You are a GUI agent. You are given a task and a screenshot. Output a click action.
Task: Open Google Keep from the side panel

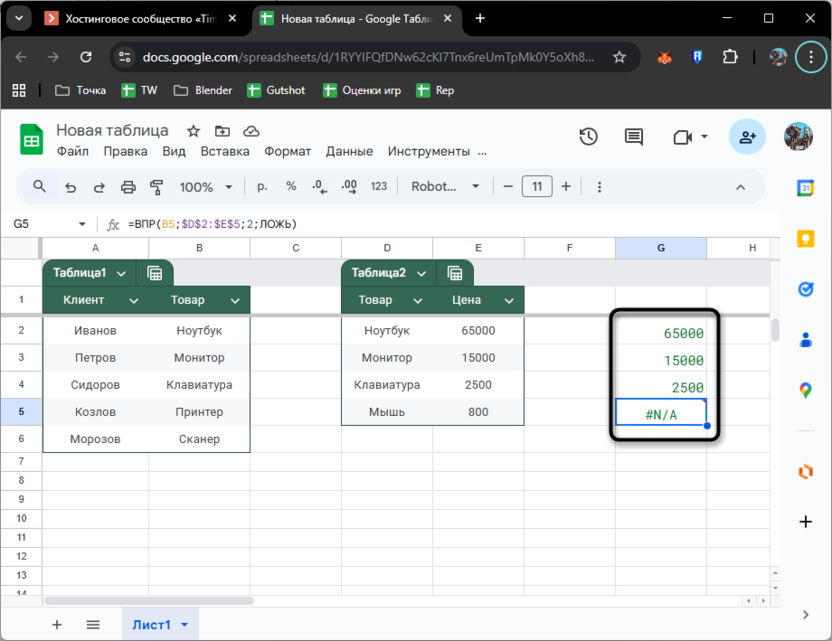pos(806,240)
